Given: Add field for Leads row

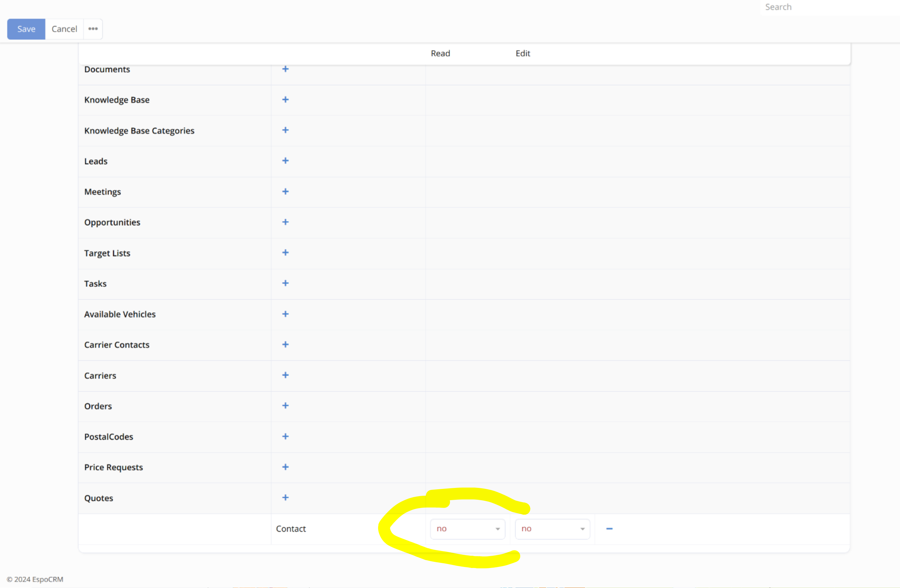Looking at the screenshot, I should (x=285, y=161).
